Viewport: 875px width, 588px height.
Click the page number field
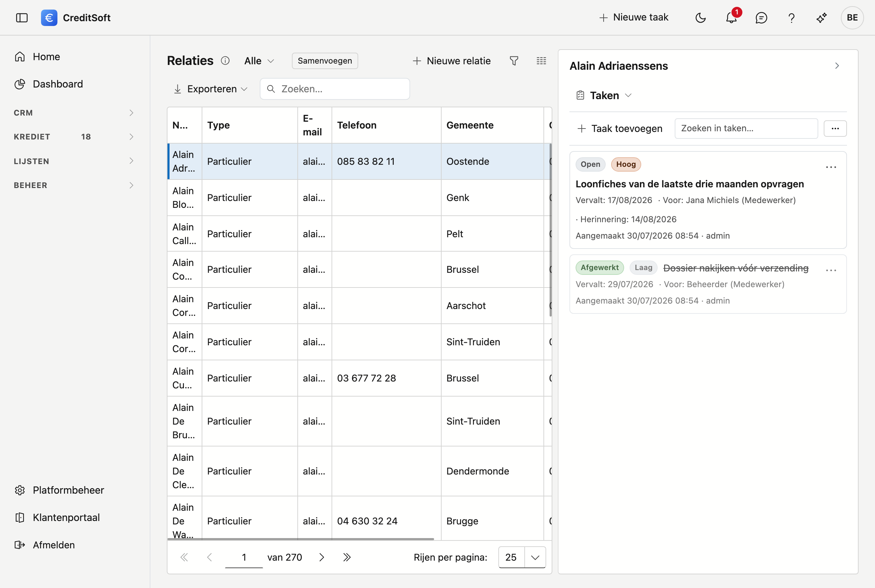click(244, 558)
